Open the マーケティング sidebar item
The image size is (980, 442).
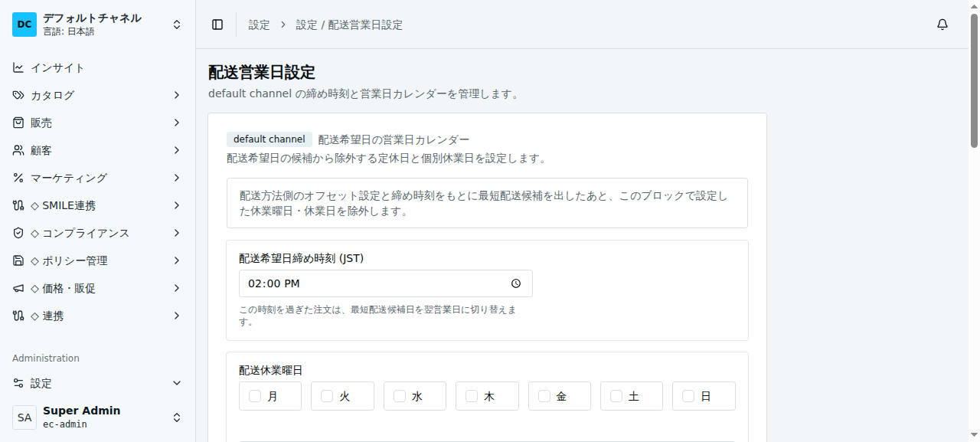tap(98, 178)
